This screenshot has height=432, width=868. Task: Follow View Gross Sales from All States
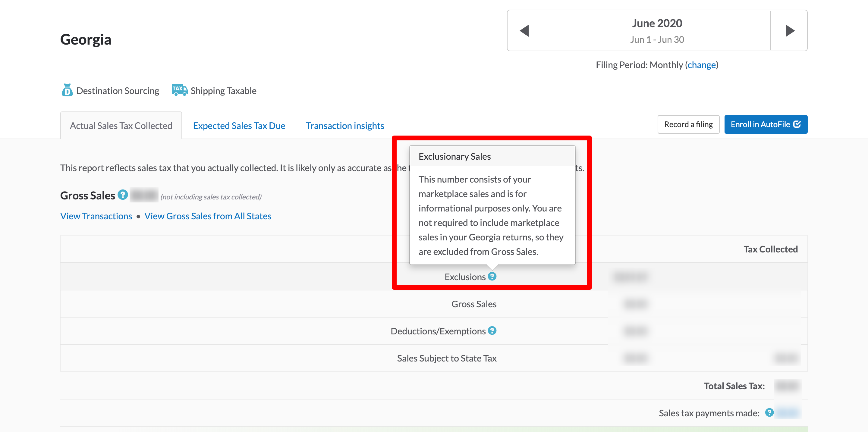point(208,216)
